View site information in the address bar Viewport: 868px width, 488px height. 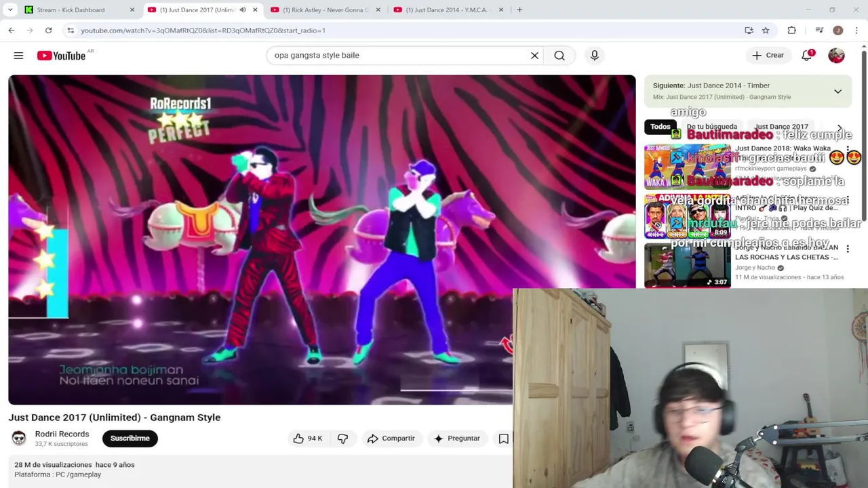point(71,30)
